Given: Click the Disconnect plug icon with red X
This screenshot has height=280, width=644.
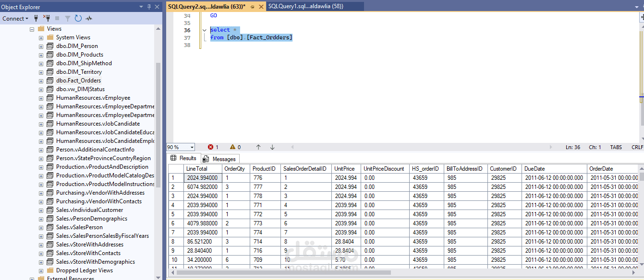Looking at the screenshot, I should point(47,18).
